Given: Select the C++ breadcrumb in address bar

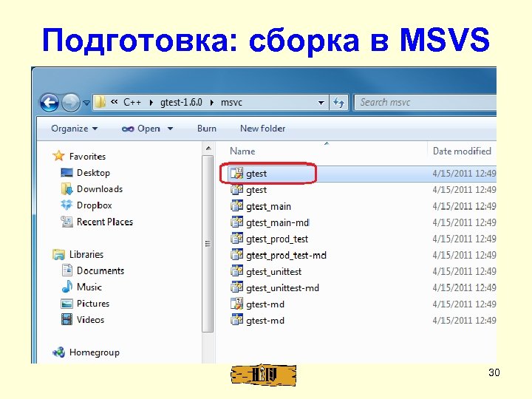Looking at the screenshot, I should (132, 102).
